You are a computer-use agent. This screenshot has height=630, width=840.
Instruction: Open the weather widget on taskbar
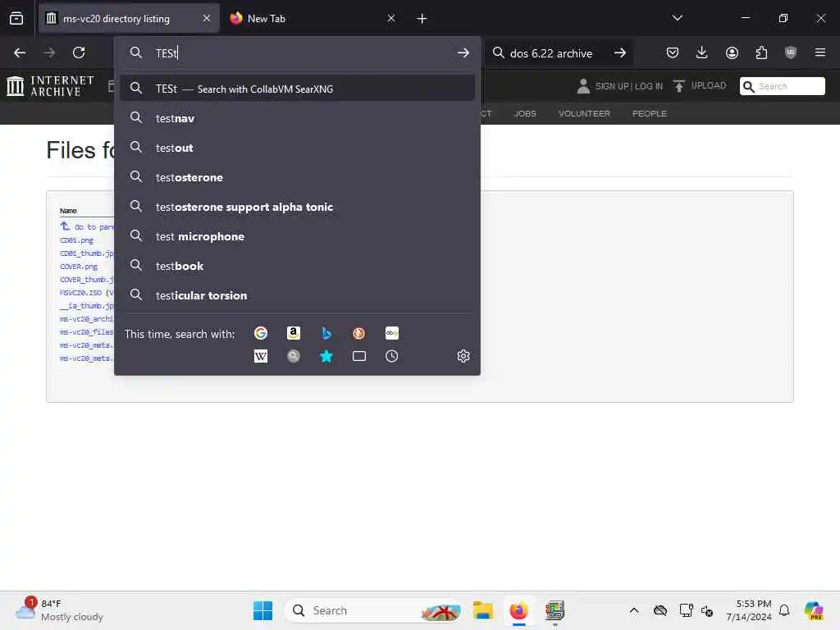[59, 610]
